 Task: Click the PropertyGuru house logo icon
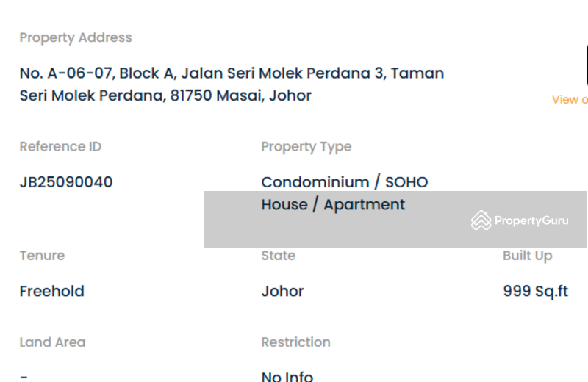[481, 220]
